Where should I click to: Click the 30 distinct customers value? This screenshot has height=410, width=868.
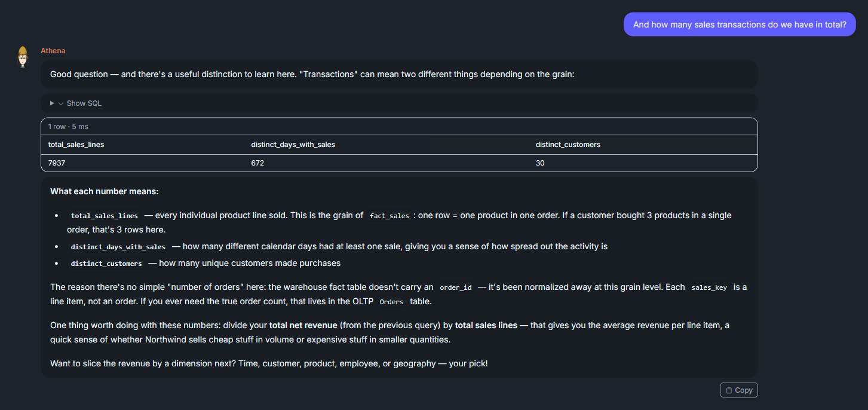point(540,163)
